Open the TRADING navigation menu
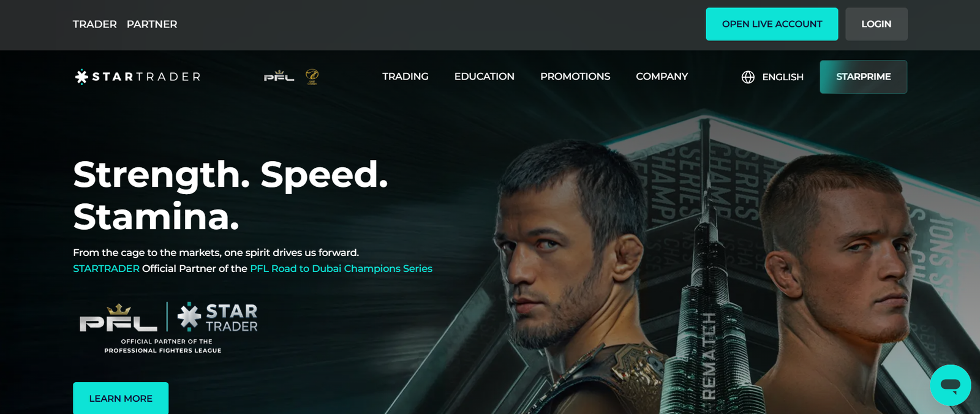The image size is (980, 414). click(405, 77)
